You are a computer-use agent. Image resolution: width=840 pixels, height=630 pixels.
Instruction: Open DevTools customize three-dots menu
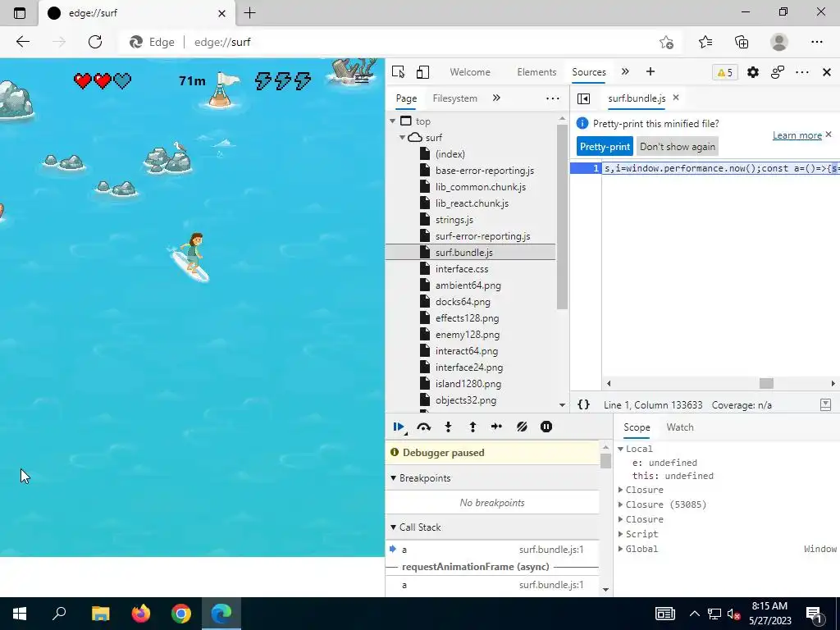pos(802,72)
